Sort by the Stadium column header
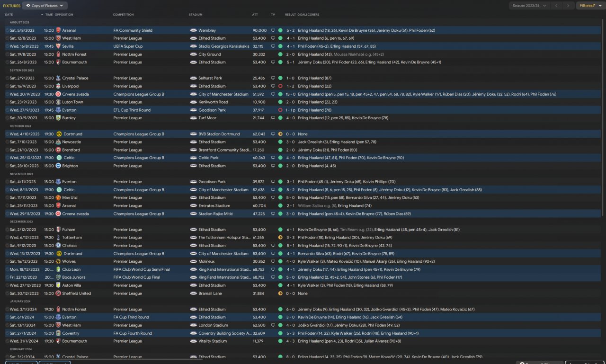The image size is (606, 364). pyautogui.click(x=195, y=15)
